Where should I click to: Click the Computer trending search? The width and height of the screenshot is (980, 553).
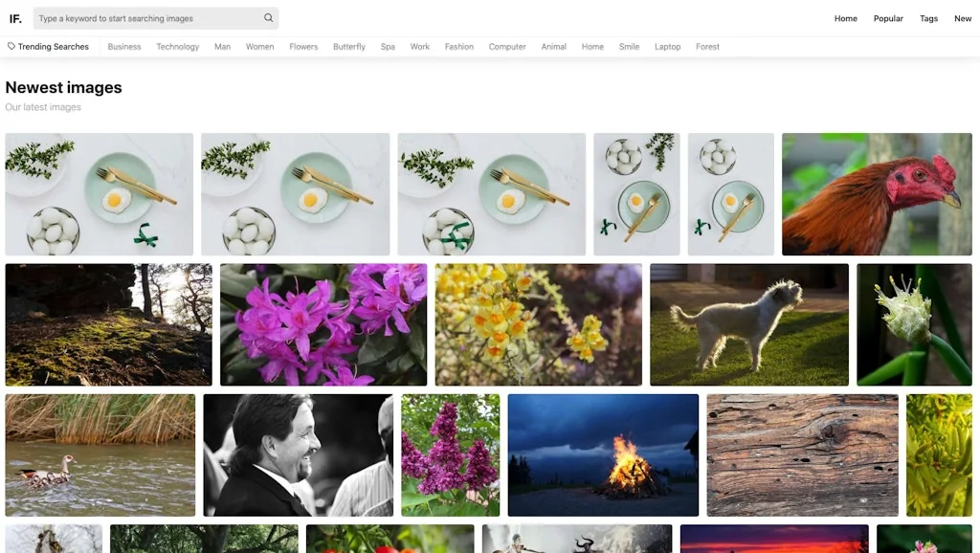pos(506,46)
